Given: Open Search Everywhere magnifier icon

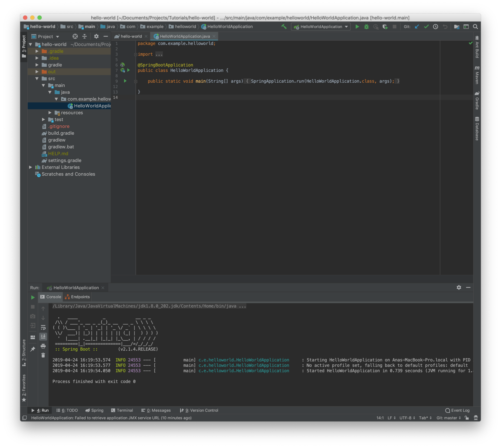Looking at the screenshot, I should click(475, 27).
